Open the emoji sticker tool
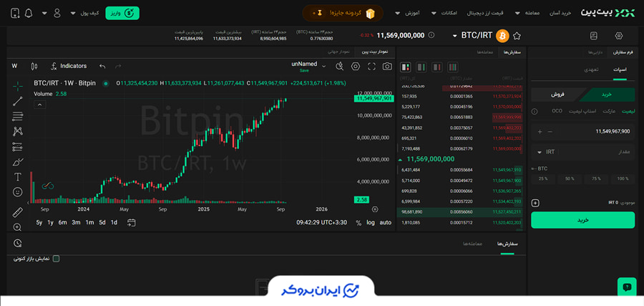644x306 pixels. [18, 192]
